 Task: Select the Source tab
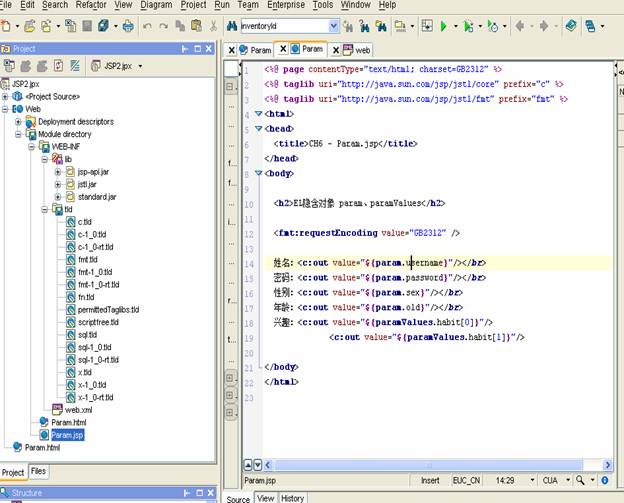[x=238, y=499]
